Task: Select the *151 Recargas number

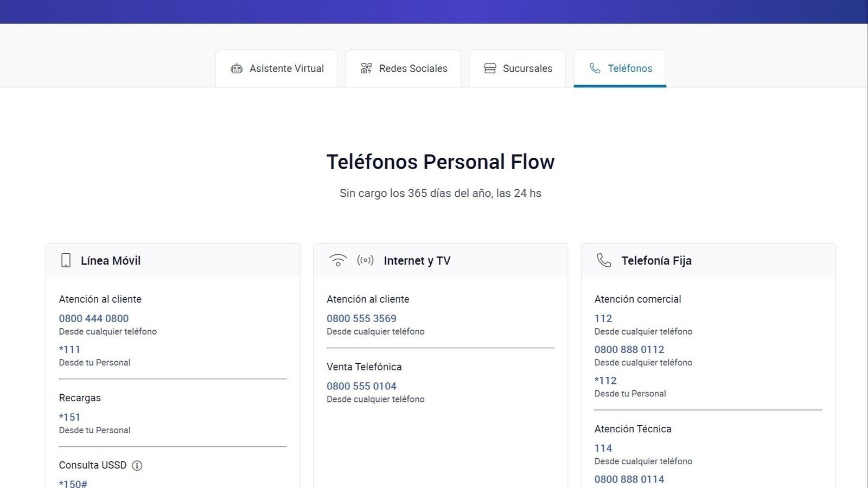Action: pos(69,417)
